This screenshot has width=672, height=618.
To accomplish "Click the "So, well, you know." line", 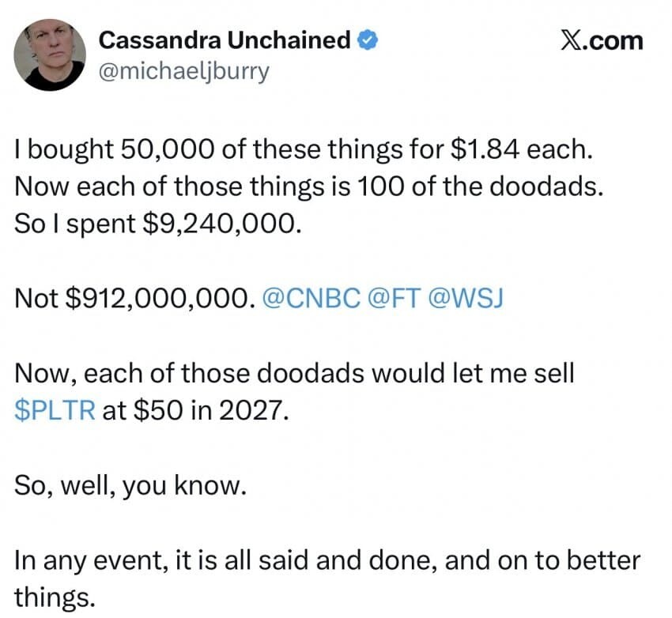I will [x=126, y=486].
